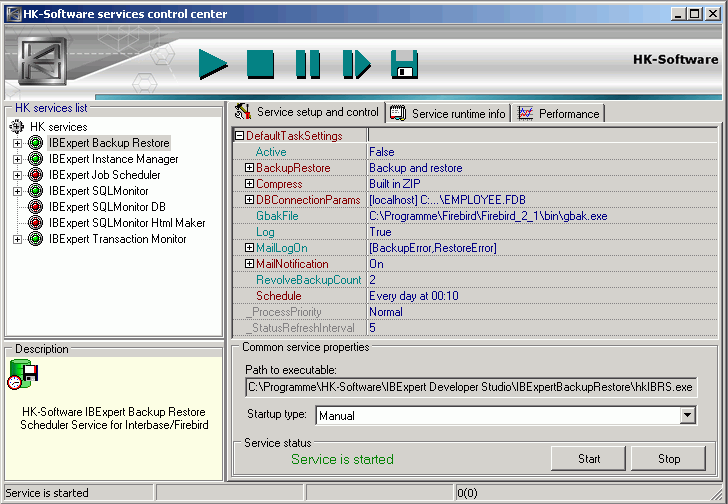Expand the IBExpert Instance Manager tree node

pyautogui.click(x=17, y=159)
